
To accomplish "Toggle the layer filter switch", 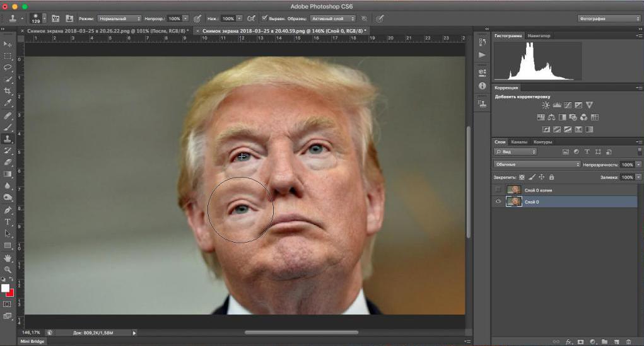I will (x=640, y=151).
